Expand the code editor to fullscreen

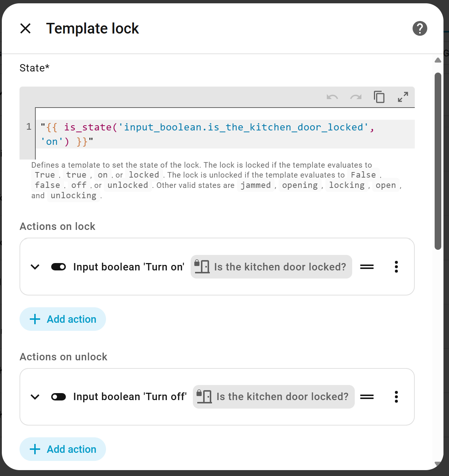pyautogui.click(x=403, y=97)
